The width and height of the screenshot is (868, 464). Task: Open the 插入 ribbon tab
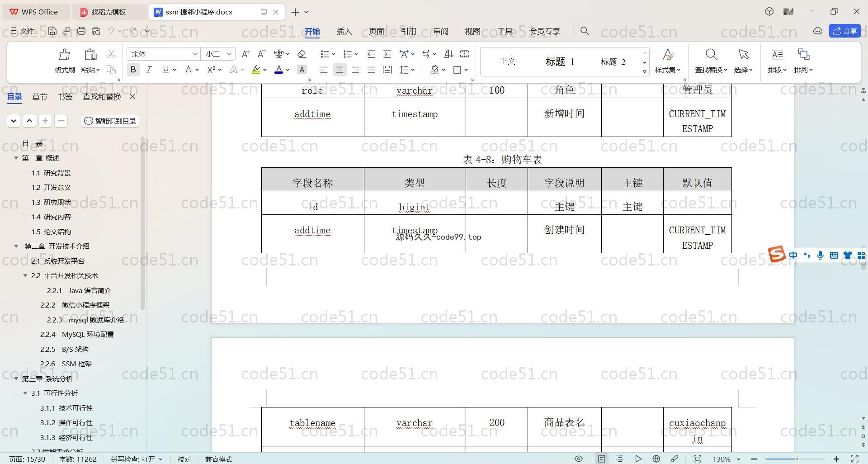(x=344, y=31)
